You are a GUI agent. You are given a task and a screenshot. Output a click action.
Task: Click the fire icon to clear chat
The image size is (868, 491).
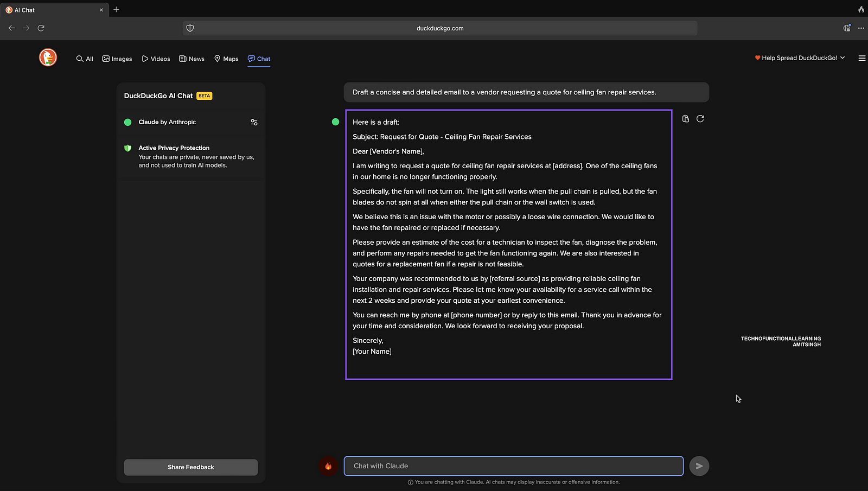(x=328, y=466)
